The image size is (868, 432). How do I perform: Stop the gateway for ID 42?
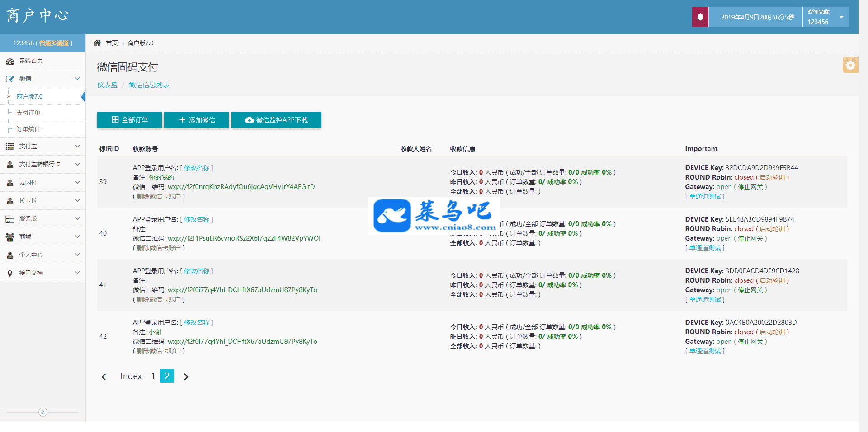click(x=750, y=342)
